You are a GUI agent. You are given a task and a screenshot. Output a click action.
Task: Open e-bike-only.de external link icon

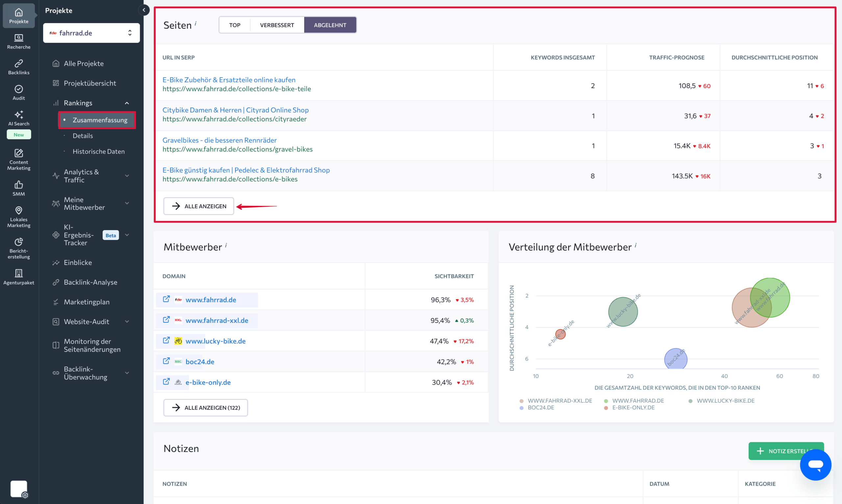(x=166, y=382)
